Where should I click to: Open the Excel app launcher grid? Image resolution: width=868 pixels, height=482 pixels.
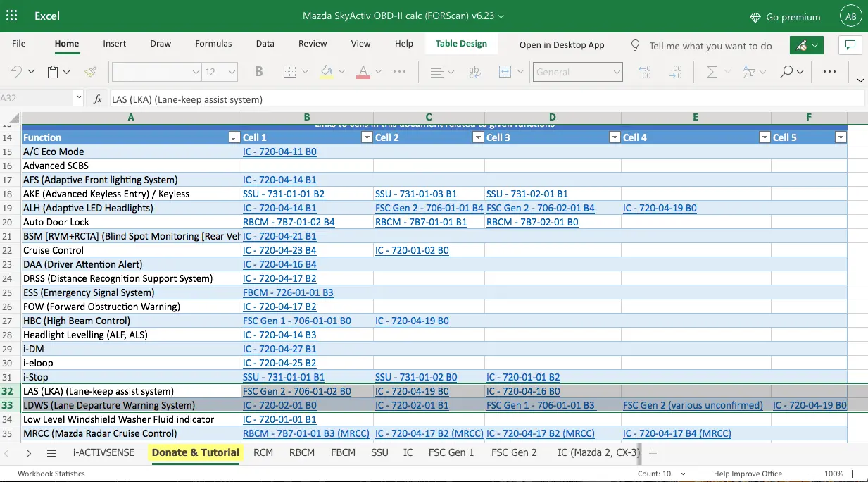[x=12, y=16]
